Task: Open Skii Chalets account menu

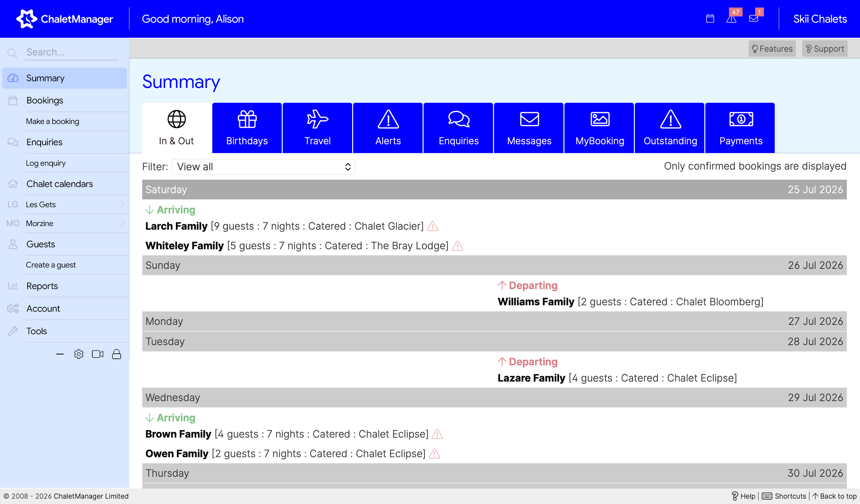Action: 820,19
